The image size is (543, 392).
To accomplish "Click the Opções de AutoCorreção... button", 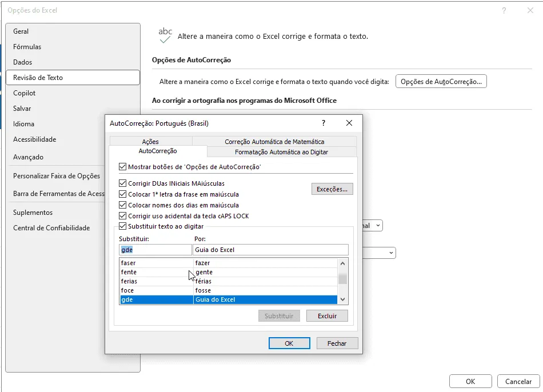I will point(441,81).
